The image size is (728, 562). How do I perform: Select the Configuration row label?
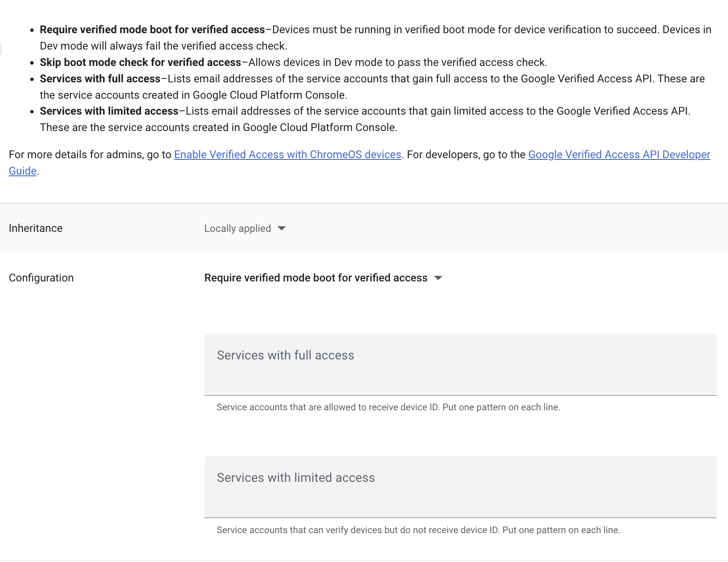[41, 278]
